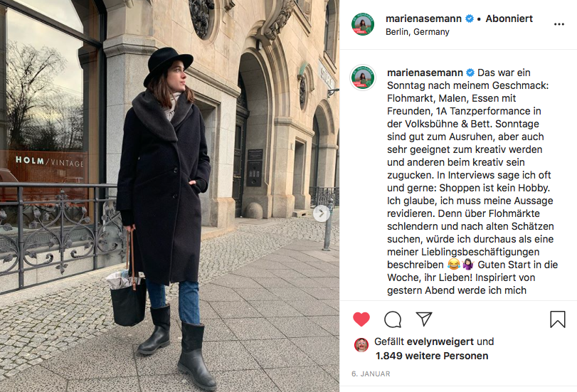
Task: Unlike the post via red heart icon
Action: [x=361, y=319]
